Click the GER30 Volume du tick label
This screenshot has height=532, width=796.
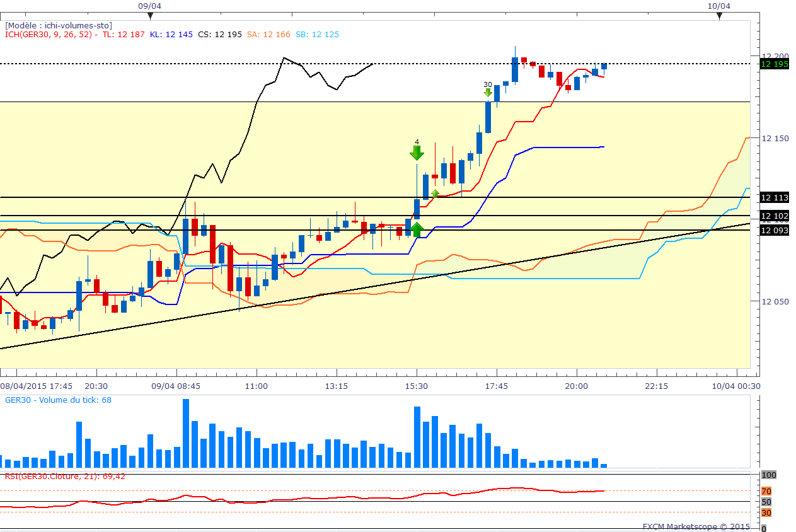(x=58, y=400)
